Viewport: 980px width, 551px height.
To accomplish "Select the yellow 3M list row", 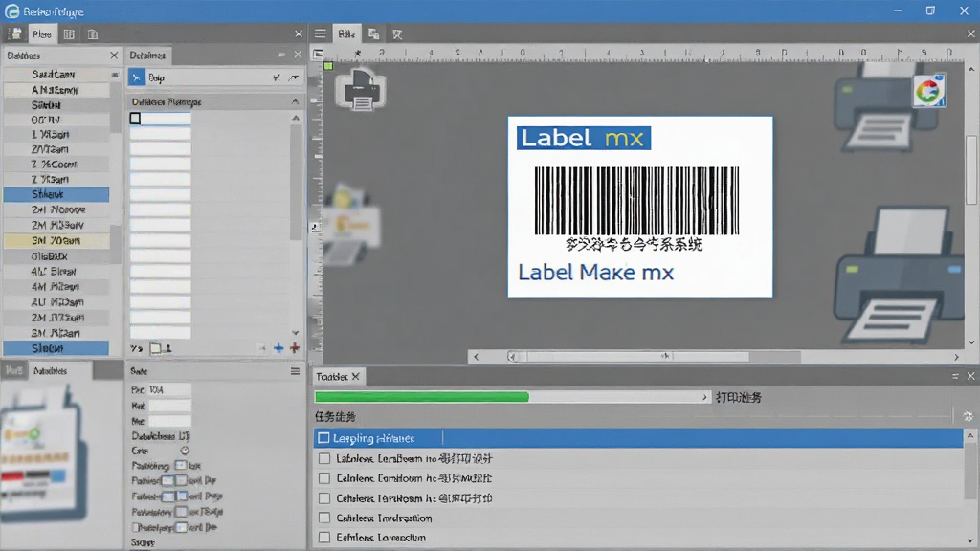I will click(56, 240).
